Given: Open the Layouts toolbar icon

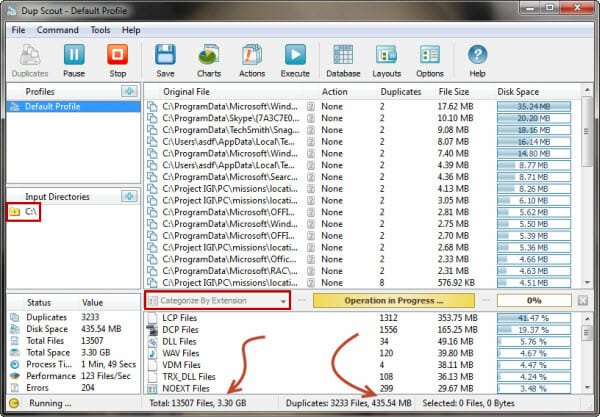Looking at the screenshot, I should pyautogui.click(x=386, y=54).
